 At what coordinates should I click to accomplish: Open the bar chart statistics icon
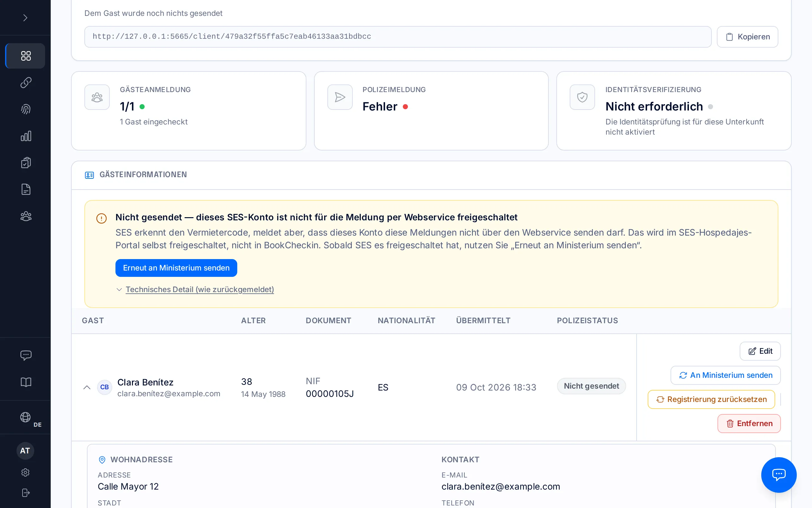point(25,136)
